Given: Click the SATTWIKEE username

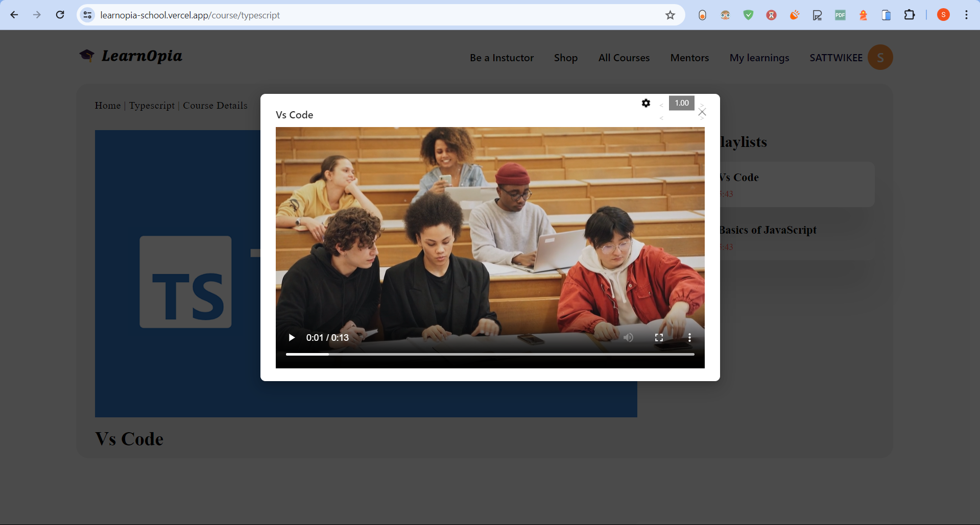Looking at the screenshot, I should [x=836, y=58].
